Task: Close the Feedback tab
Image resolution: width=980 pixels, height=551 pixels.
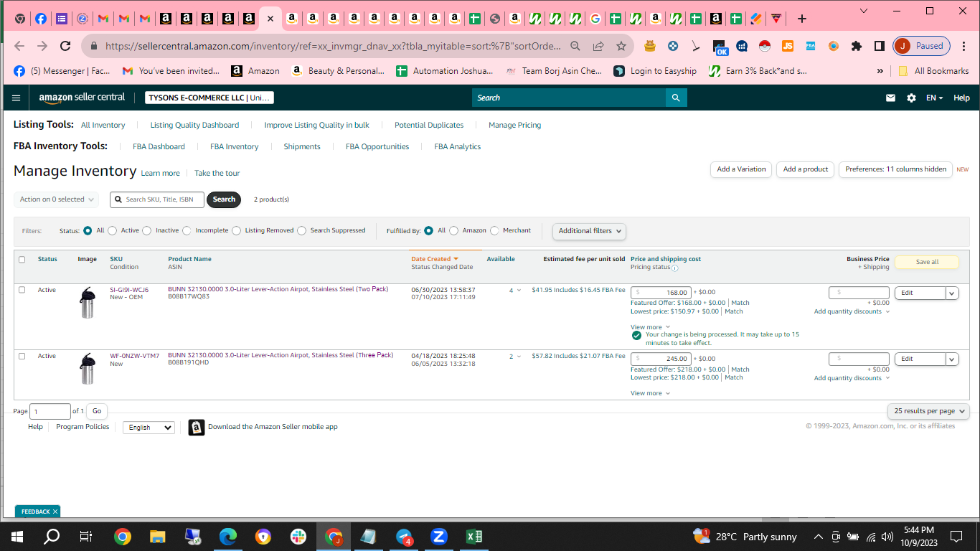Action: pos(55,512)
